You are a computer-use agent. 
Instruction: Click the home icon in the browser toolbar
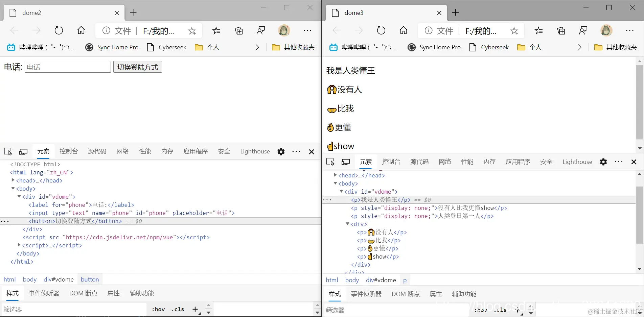click(81, 30)
